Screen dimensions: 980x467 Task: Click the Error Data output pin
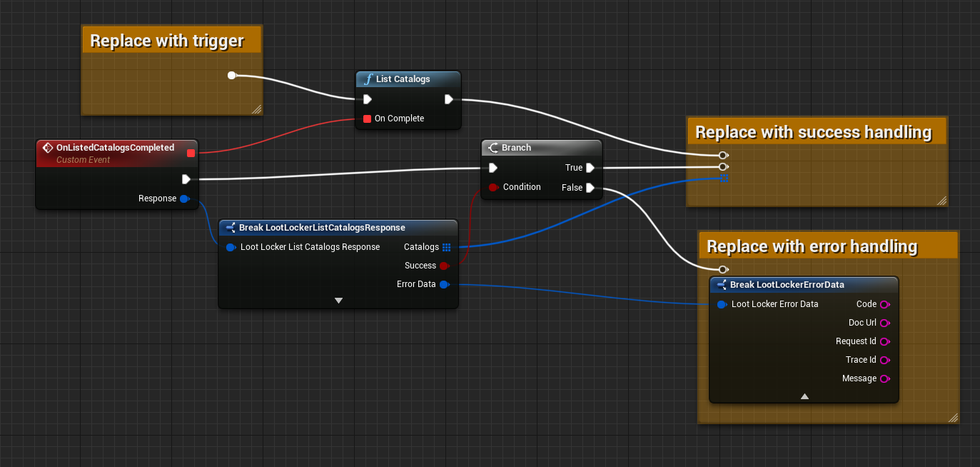pyautogui.click(x=444, y=284)
